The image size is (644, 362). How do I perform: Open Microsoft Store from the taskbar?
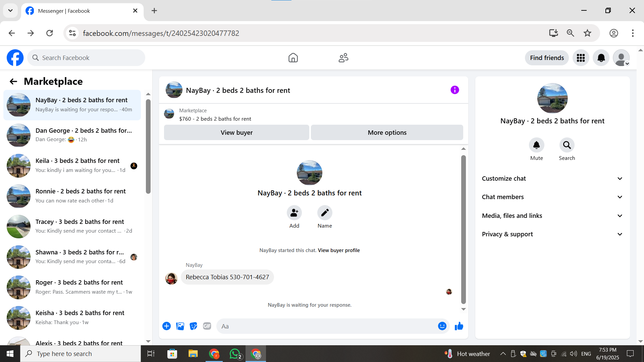click(172, 354)
